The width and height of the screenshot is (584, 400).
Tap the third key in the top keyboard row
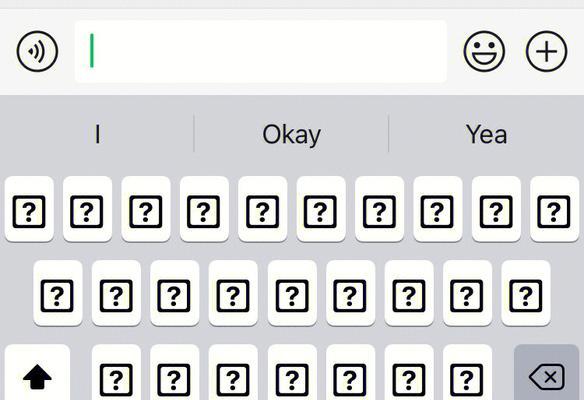tap(146, 209)
